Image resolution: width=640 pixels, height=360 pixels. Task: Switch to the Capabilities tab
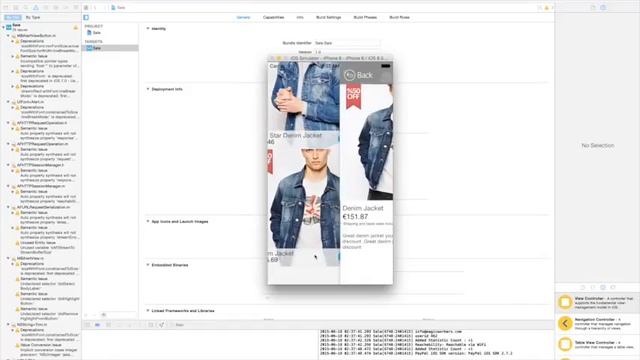(x=273, y=18)
